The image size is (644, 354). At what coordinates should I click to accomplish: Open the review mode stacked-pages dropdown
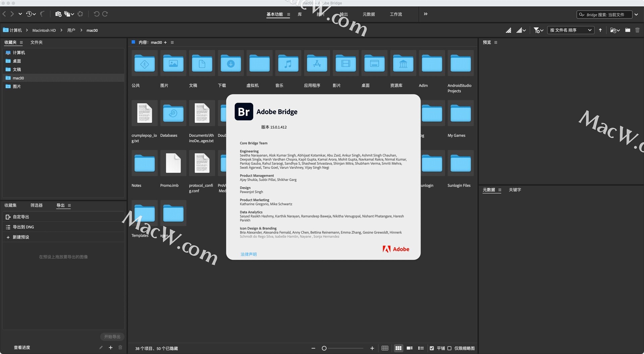(69, 14)
